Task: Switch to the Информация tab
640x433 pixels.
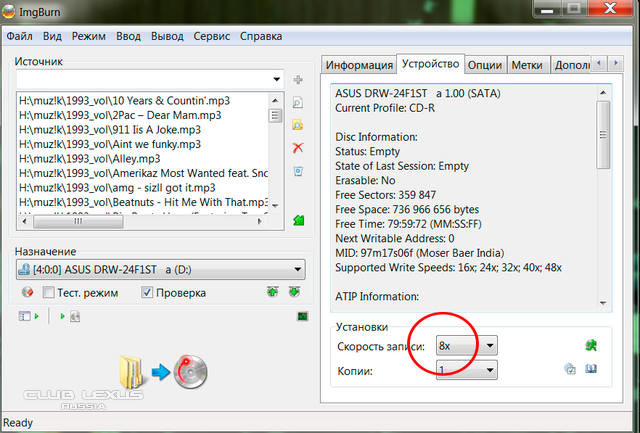Action: 359,66
